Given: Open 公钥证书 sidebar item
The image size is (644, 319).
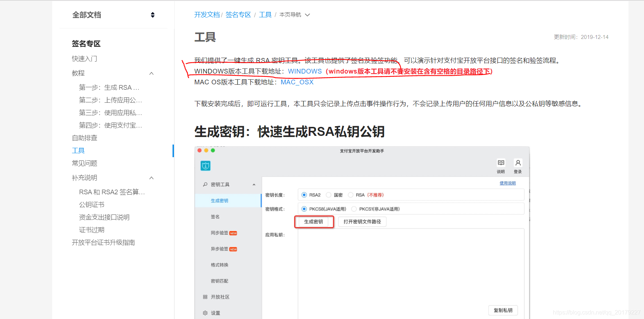Looking at the screenshot, I should [x=91, y=205].
